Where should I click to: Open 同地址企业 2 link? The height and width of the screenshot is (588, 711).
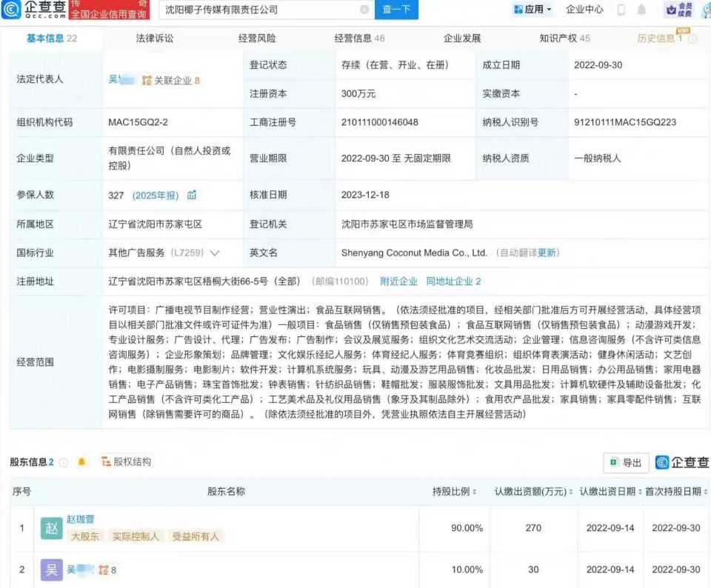[453, 281]
